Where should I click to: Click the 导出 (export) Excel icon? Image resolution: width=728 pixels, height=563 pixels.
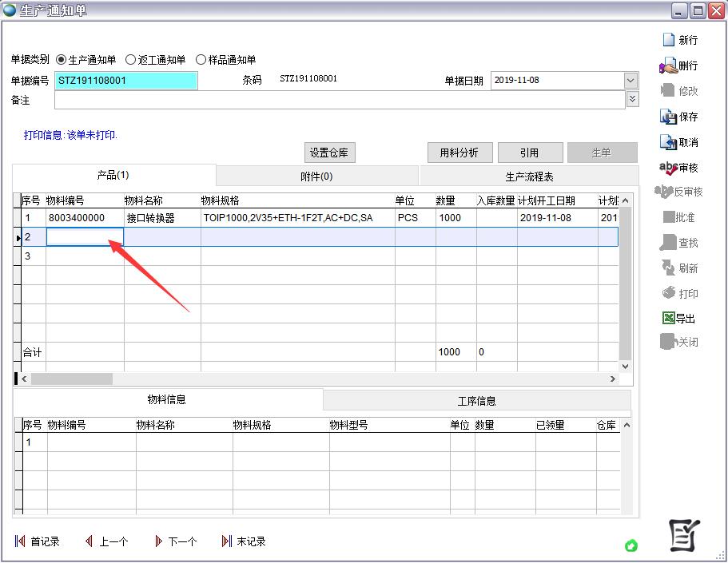(x=669, y=318)
